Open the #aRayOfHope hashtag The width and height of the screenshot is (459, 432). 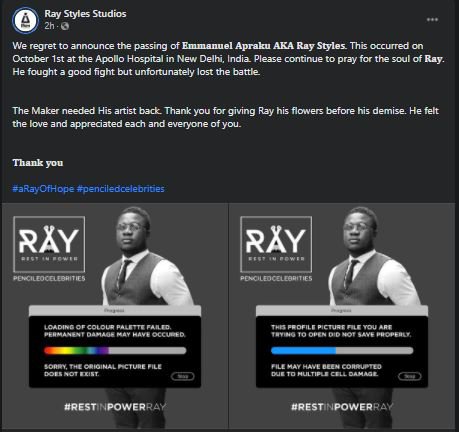tap(43, 189)
